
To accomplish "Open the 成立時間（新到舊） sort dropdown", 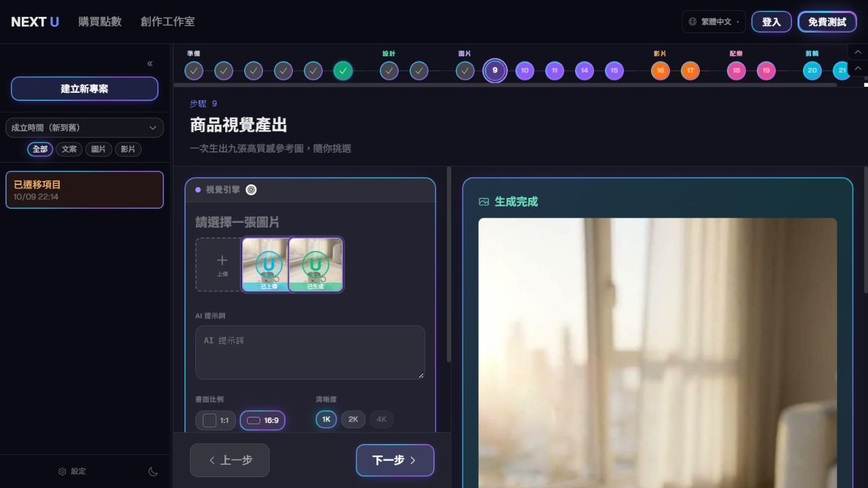I will tap(85, 127).
